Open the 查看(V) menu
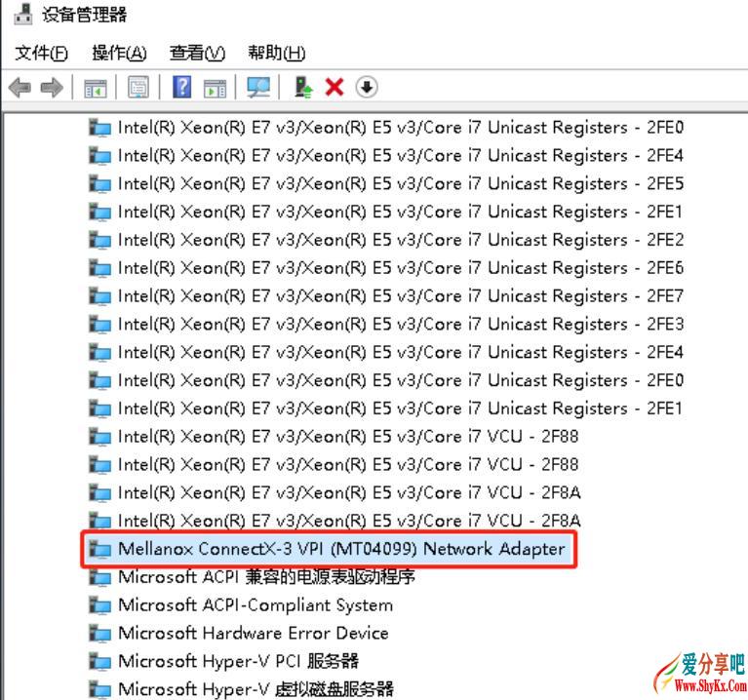Screen dimensions: 748x700 (197, 53)
